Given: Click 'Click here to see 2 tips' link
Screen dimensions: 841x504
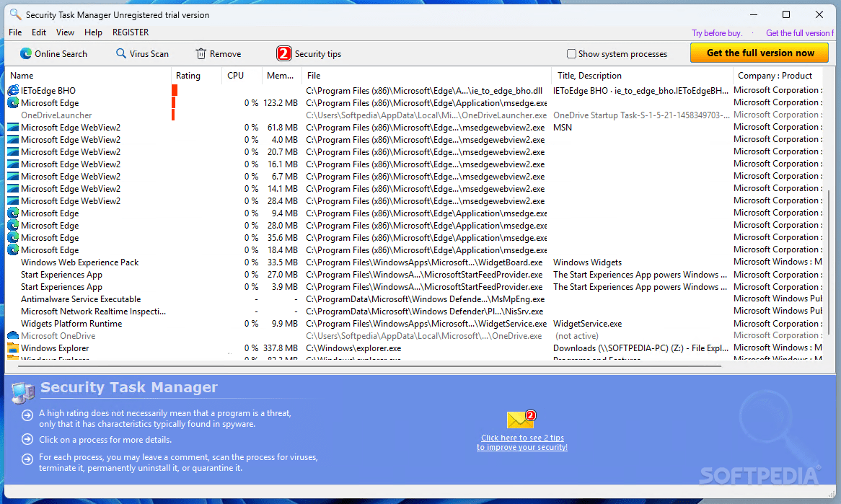Looking at the screenshot, I should tap(522, 442).
